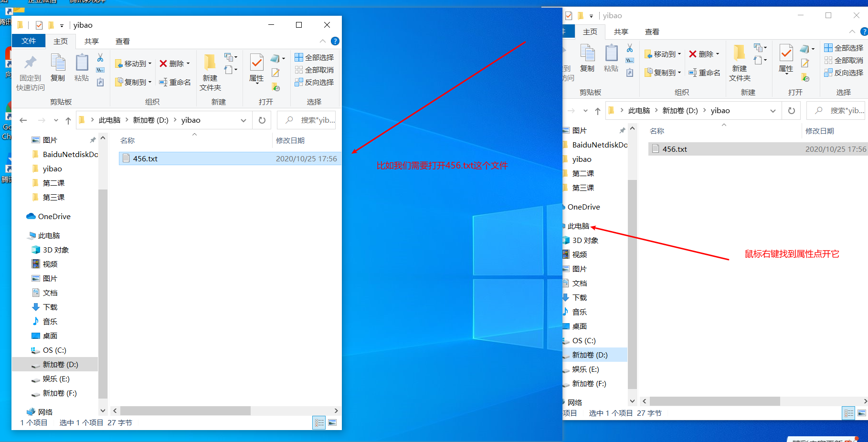Refresh the folder in left window address bar
This screenshot has height=442, width=868.
[x=262, y=120]
